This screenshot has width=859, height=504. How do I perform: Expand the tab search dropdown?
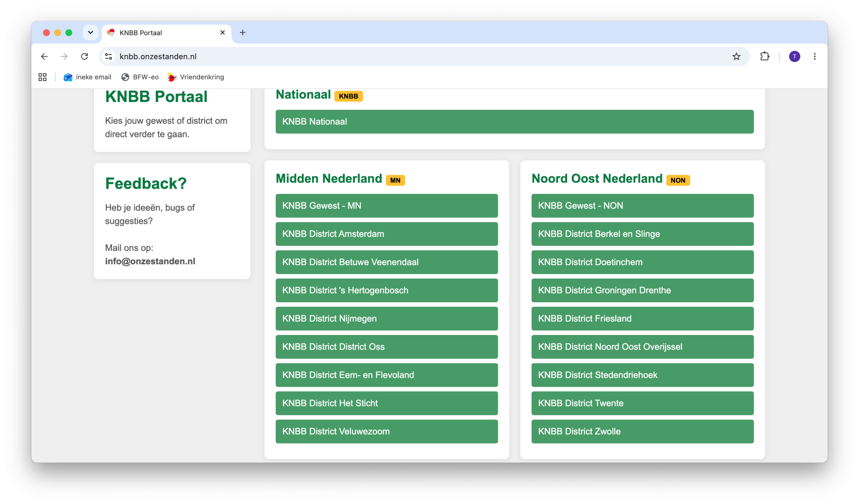tap(90, 32)
